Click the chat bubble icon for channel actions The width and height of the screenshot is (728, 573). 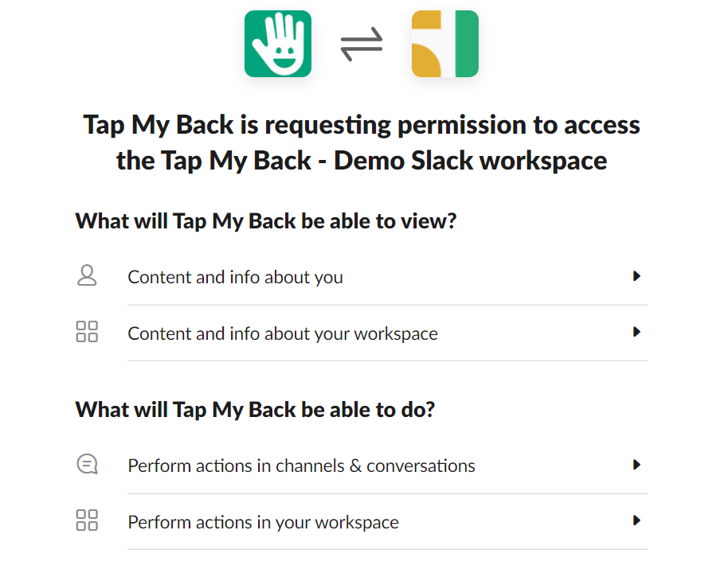coord(88,464)
